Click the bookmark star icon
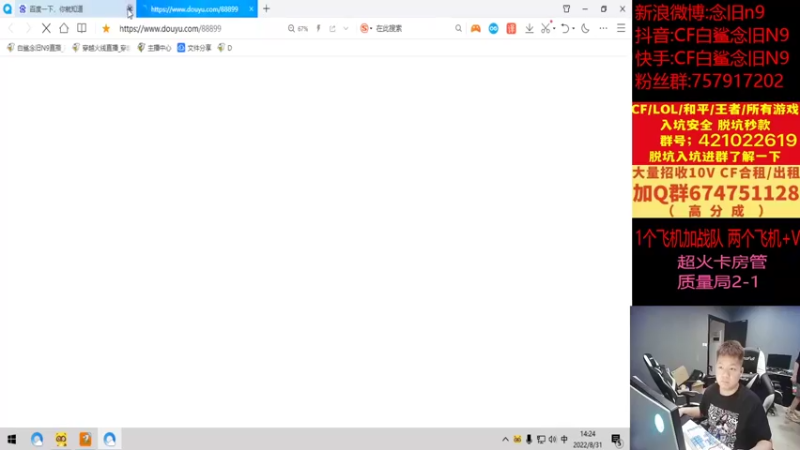 pyautogui.click(x=106, y=29)
